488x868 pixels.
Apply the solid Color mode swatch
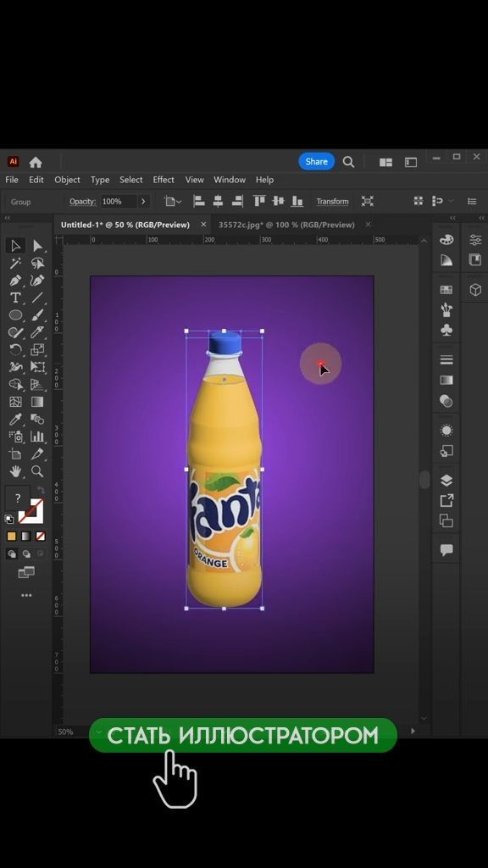(12, 537)
